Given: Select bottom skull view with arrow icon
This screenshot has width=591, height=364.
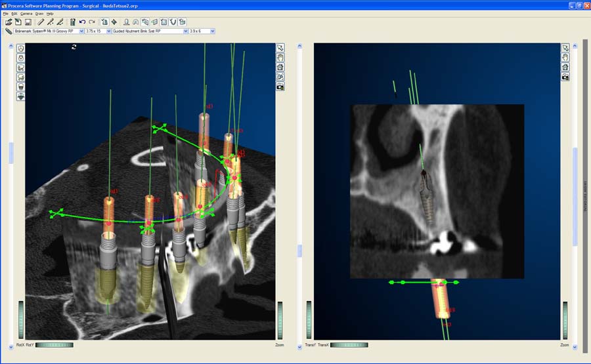Looking at the screenshot, I should point(21,96).
